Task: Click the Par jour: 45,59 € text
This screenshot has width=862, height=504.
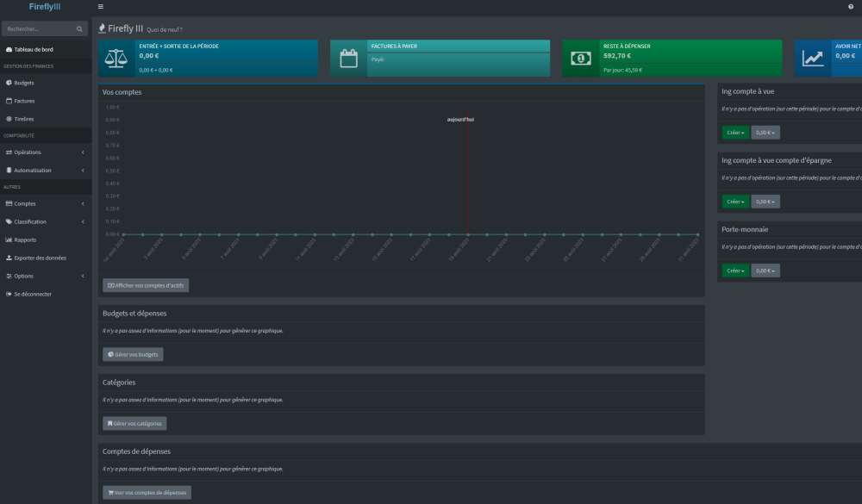Action: (x=622, y=71)
